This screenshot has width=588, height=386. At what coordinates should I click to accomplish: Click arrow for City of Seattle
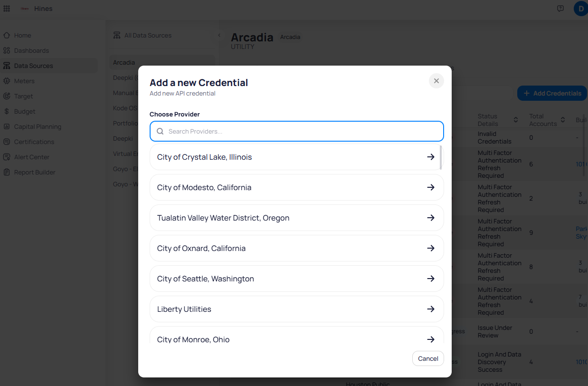pos(431,279)
